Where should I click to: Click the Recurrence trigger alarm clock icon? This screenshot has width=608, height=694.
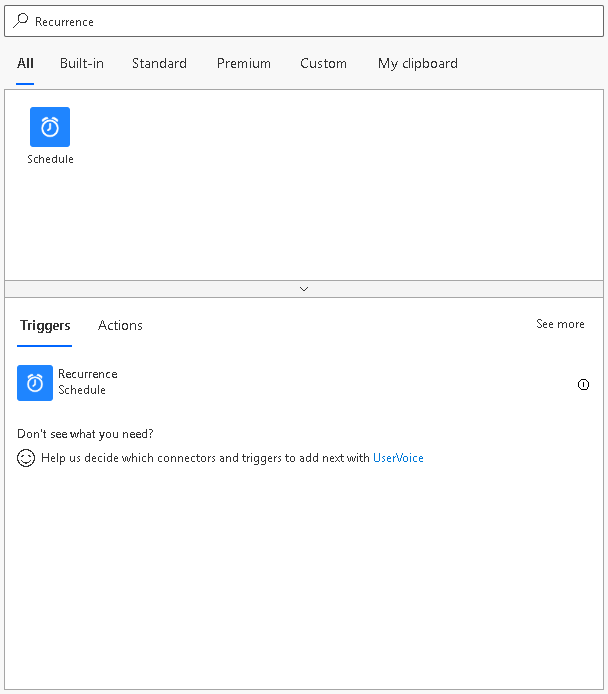pos(35,383)
